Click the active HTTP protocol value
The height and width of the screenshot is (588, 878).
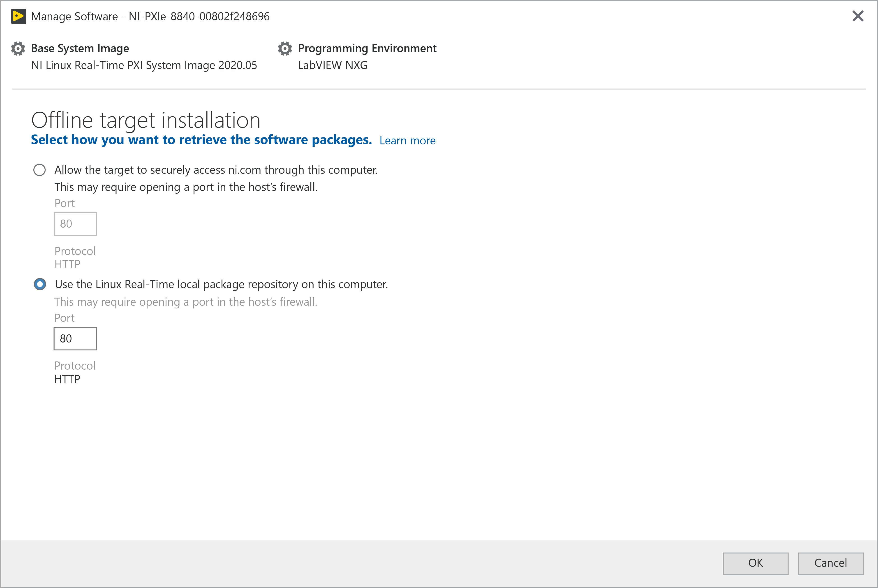[x=67, y=379]
